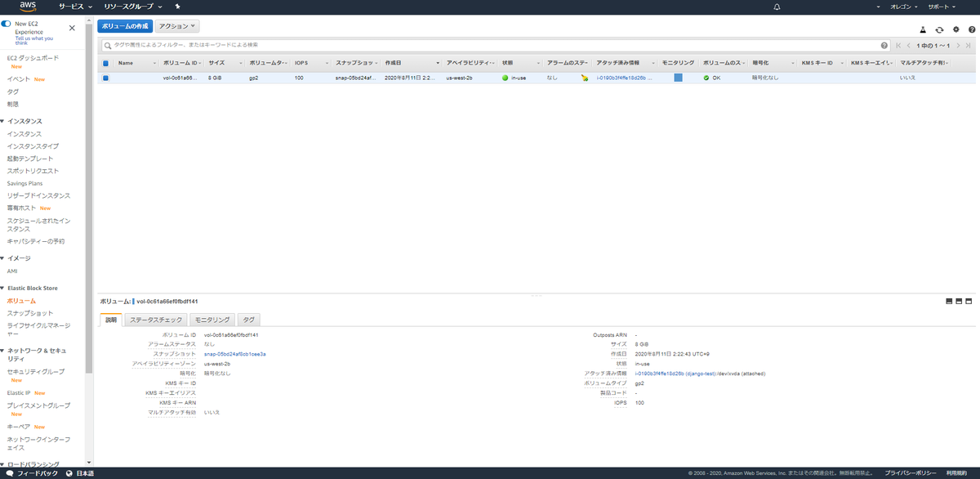Open table settings gear icon

[x=955, y=29]
